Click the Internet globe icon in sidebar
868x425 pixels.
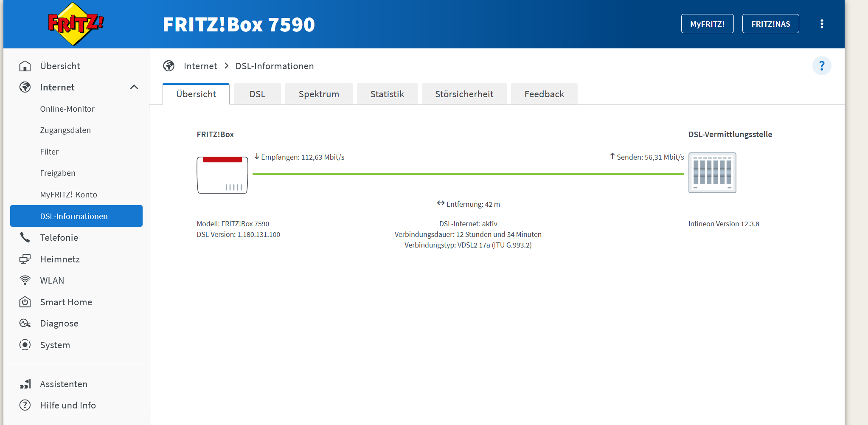click(x=25, y=87)
